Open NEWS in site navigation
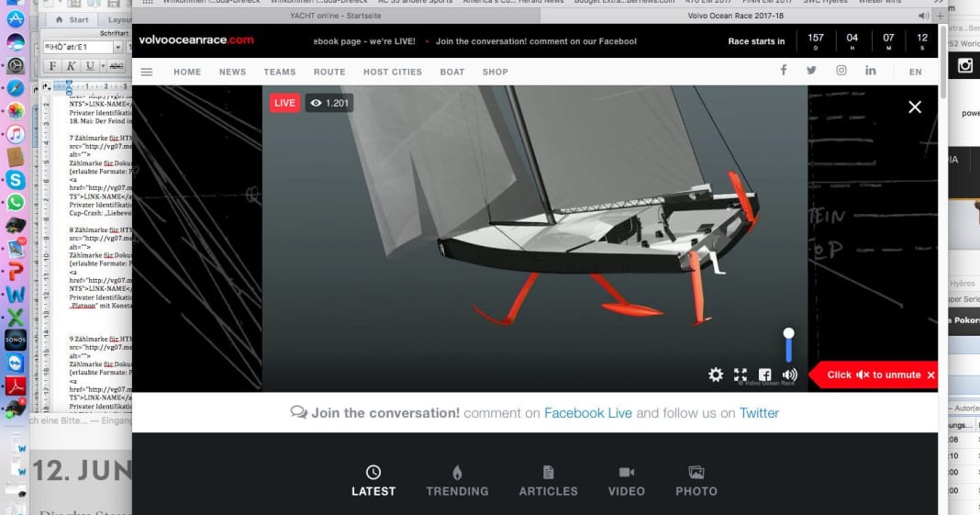 [232, 72]
